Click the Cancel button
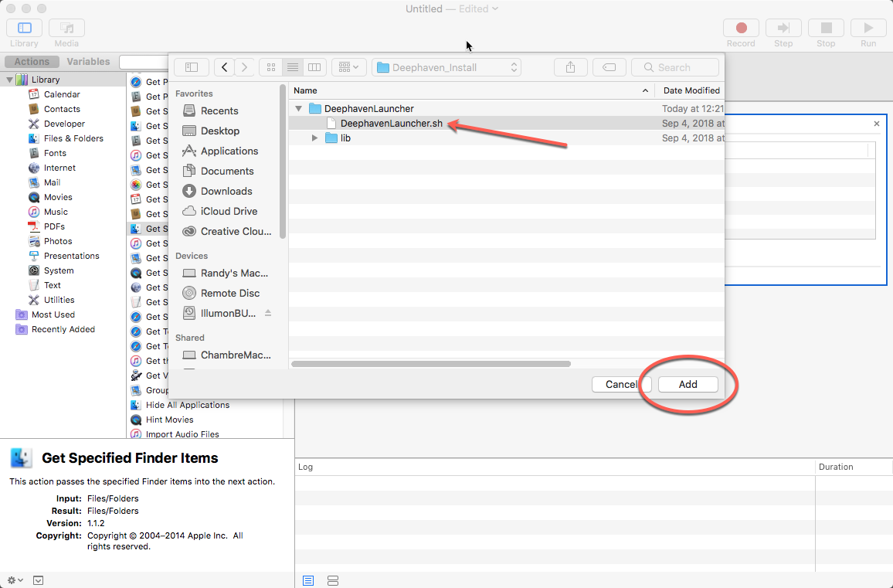 (x=621, y=384)
